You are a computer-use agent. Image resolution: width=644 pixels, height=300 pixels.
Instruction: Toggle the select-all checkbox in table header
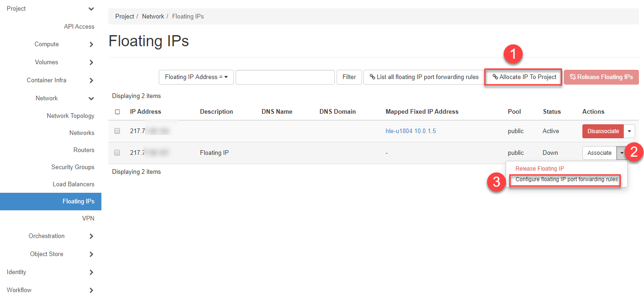(x=117, y=112)
